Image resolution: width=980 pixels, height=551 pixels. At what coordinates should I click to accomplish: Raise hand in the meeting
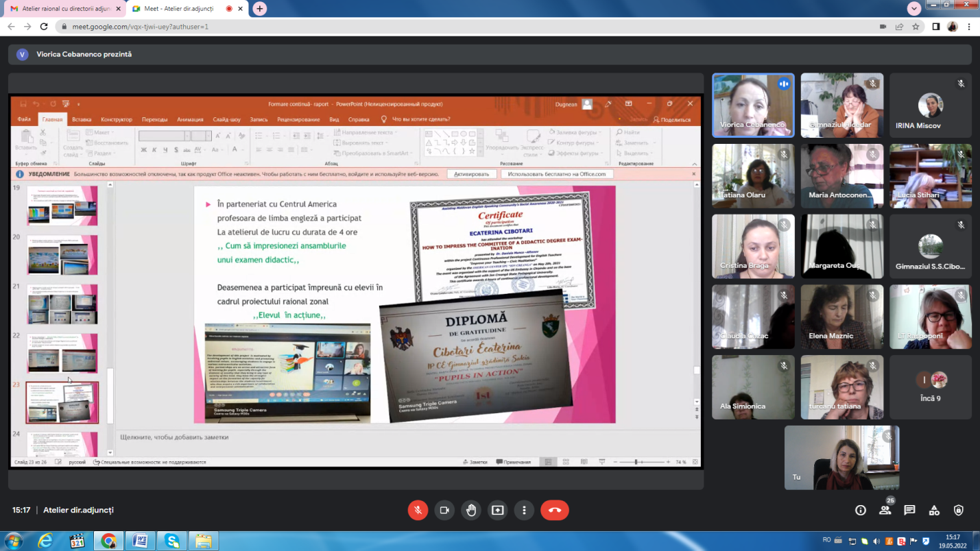[x=471, y=510]
